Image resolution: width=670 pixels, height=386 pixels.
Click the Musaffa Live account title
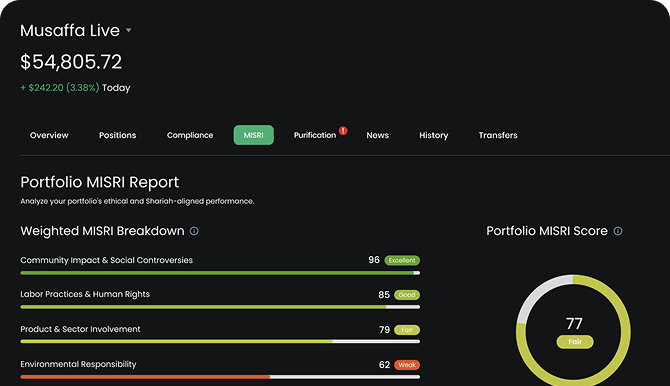(70, 31)
